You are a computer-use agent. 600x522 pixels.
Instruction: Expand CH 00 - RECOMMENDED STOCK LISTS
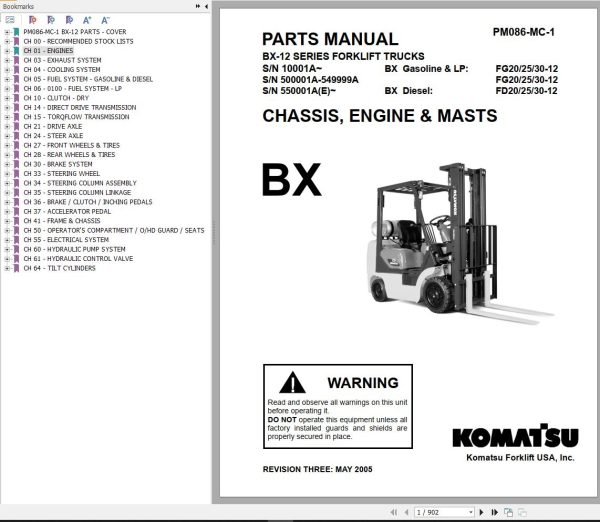point(7,41)
